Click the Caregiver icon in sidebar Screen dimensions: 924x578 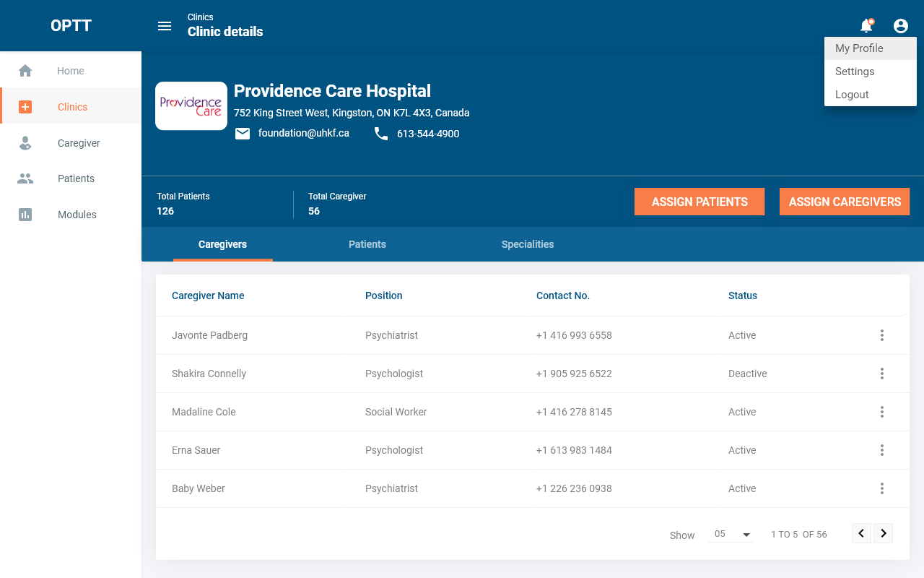(x=25, y=143)
